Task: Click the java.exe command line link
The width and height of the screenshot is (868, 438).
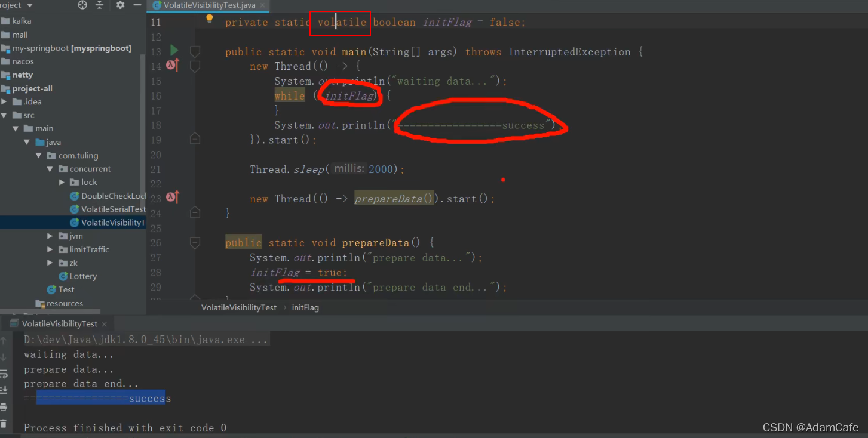Action: 146,340
